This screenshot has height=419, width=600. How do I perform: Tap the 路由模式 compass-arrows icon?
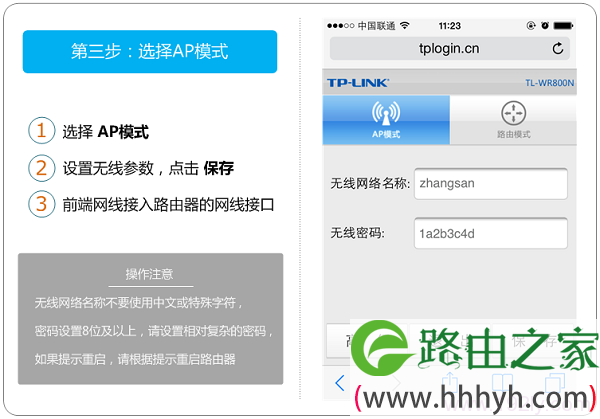pos(514,113)
